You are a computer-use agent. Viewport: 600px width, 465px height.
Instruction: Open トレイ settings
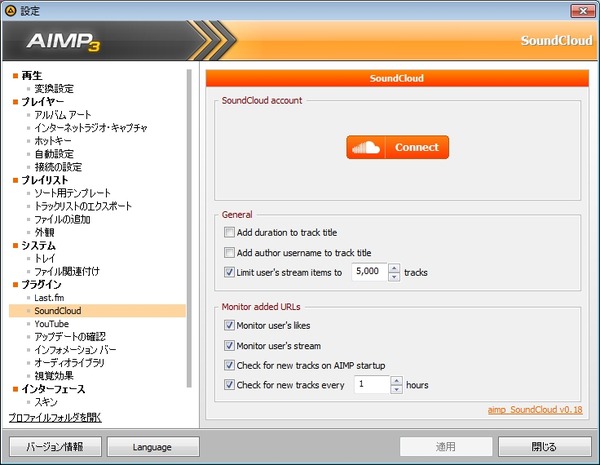point(45,258)
